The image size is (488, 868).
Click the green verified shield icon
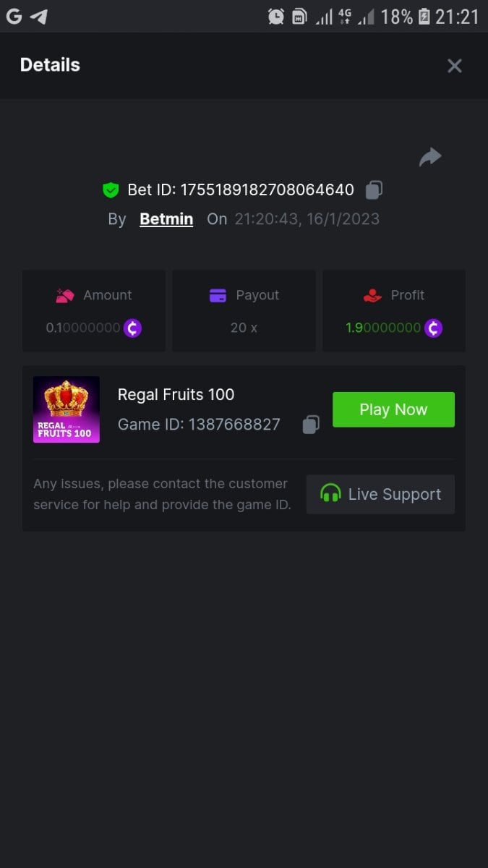(x=111, y=190)
